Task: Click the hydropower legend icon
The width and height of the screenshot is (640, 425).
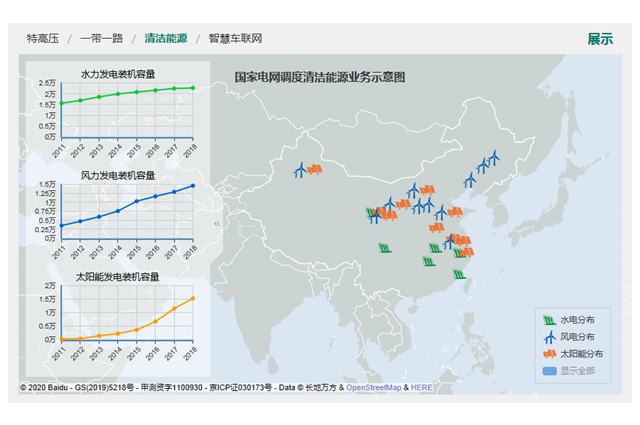Action: 547,320
